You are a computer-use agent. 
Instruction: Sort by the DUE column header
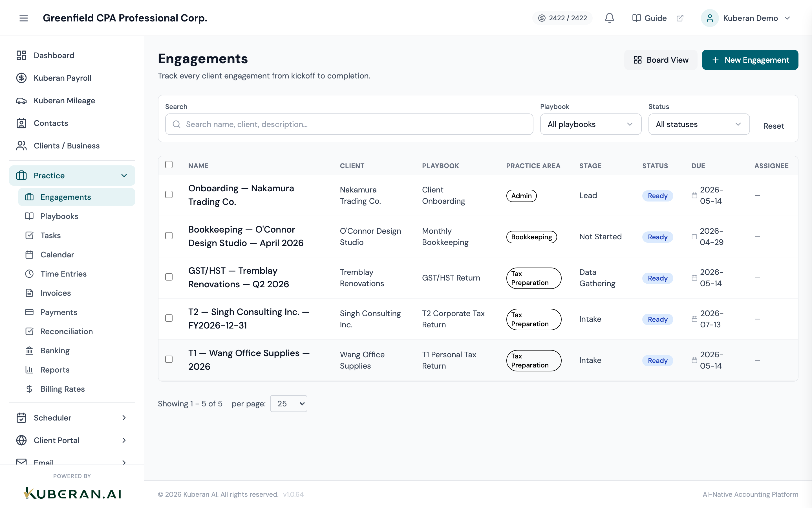[698, 166]
